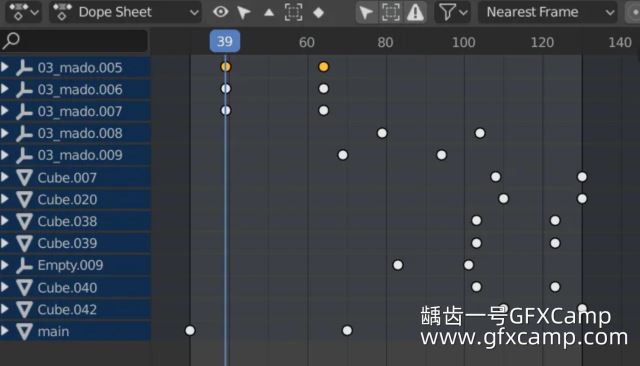Image resolution: width=640 pixels, height=366 pixels.
Task: Click in the channel search field
Action: point(74,41)
